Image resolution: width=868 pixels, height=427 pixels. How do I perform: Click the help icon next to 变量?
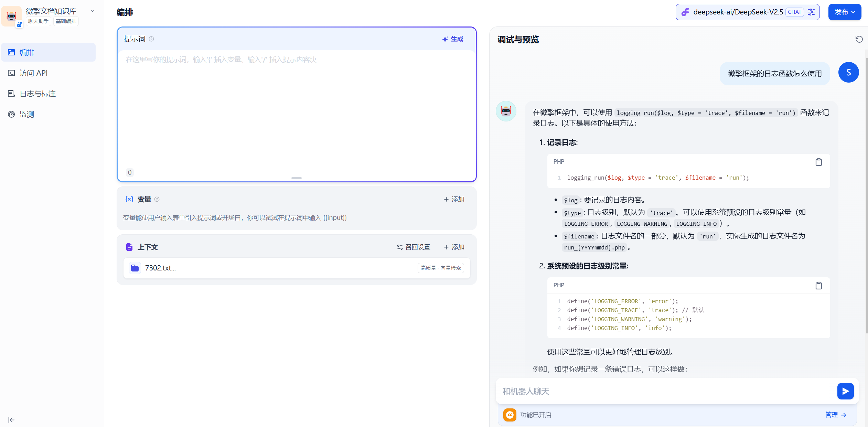tap(157, 199)
